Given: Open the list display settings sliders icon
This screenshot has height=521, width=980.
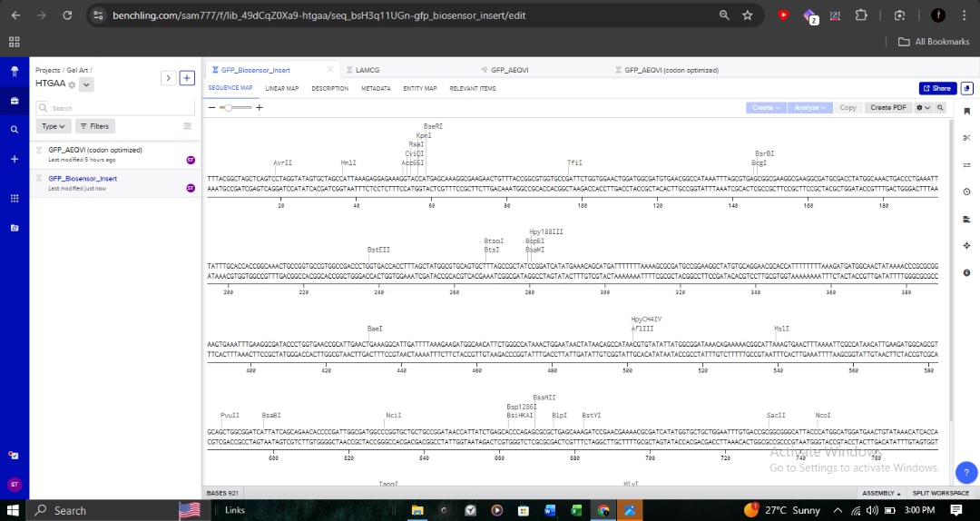Looking at the screenshot, I should pos(187,126).
